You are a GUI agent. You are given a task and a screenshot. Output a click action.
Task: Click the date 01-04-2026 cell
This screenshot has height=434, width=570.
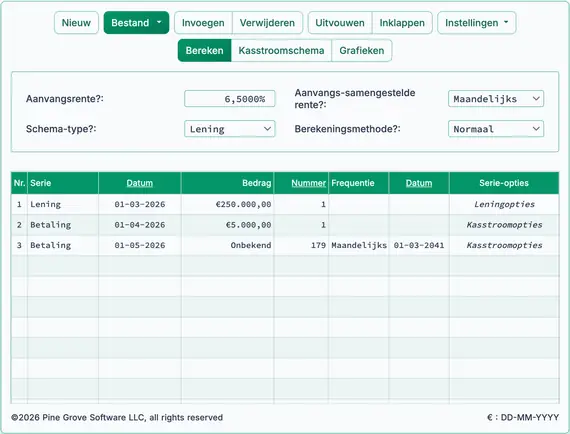(x=140, y=225)
